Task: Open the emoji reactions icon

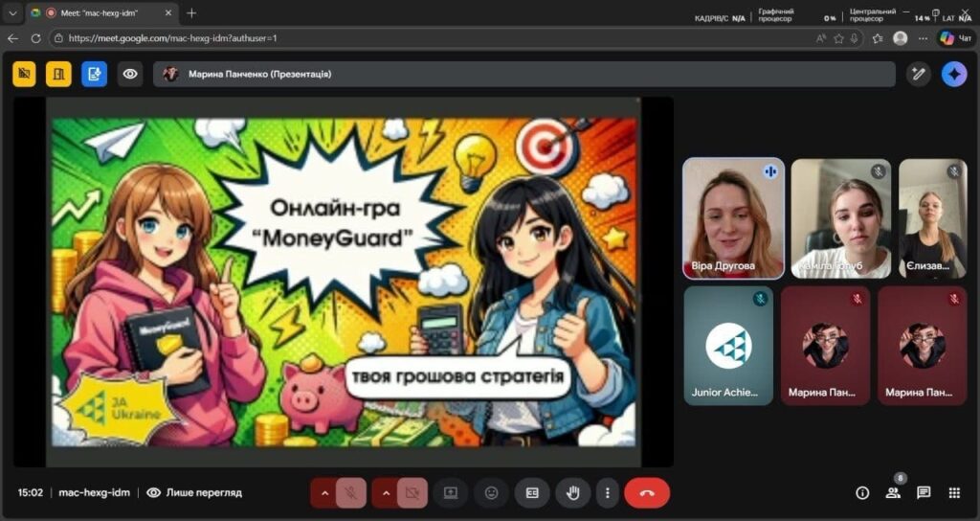Action: (491, 492)
